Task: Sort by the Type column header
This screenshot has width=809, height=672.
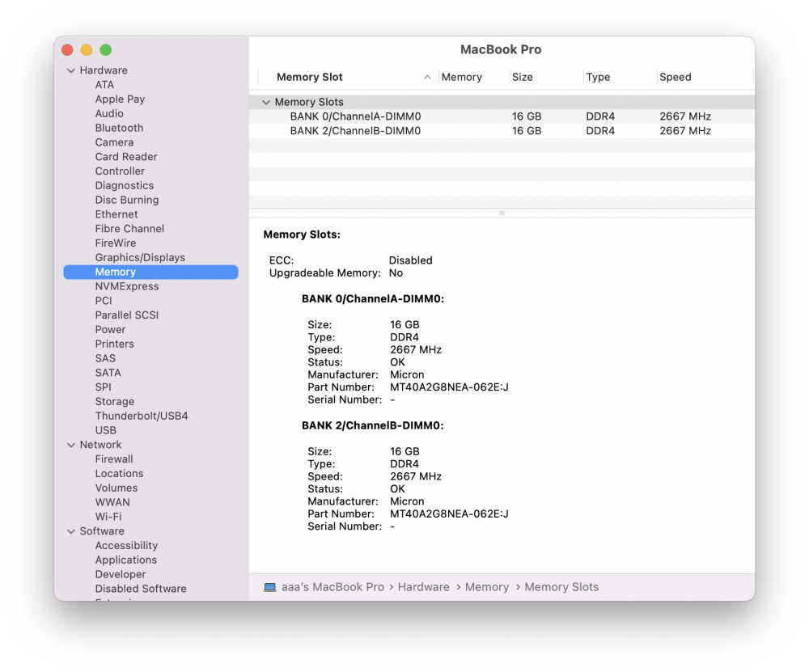Action: tap(621, 78)
